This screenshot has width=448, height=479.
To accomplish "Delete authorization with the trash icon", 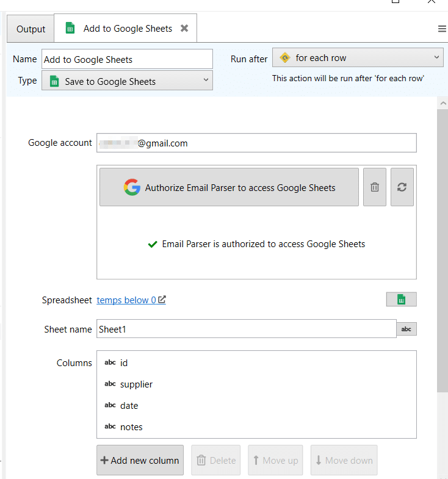I will (x=375, y=187).
